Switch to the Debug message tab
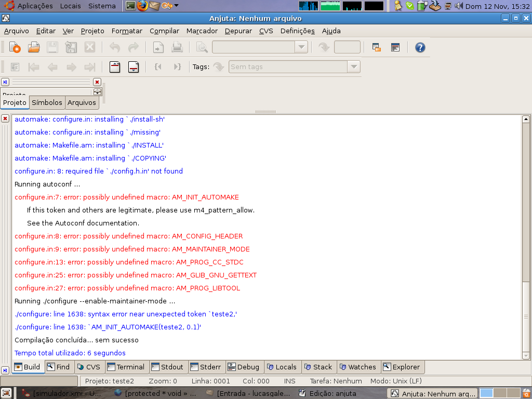 [244, 367]
